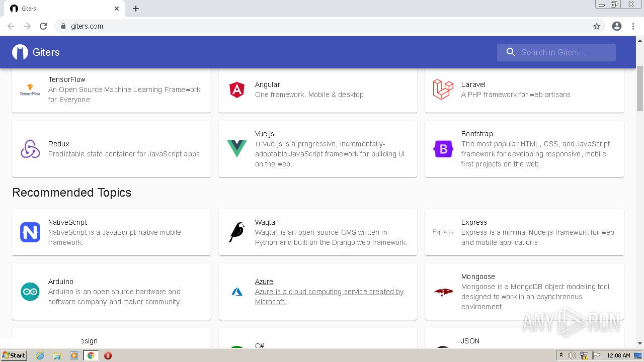Screen dimensions: 644x362
Task: Open Windows Media Player from taskbar
Action: [74, 355]
